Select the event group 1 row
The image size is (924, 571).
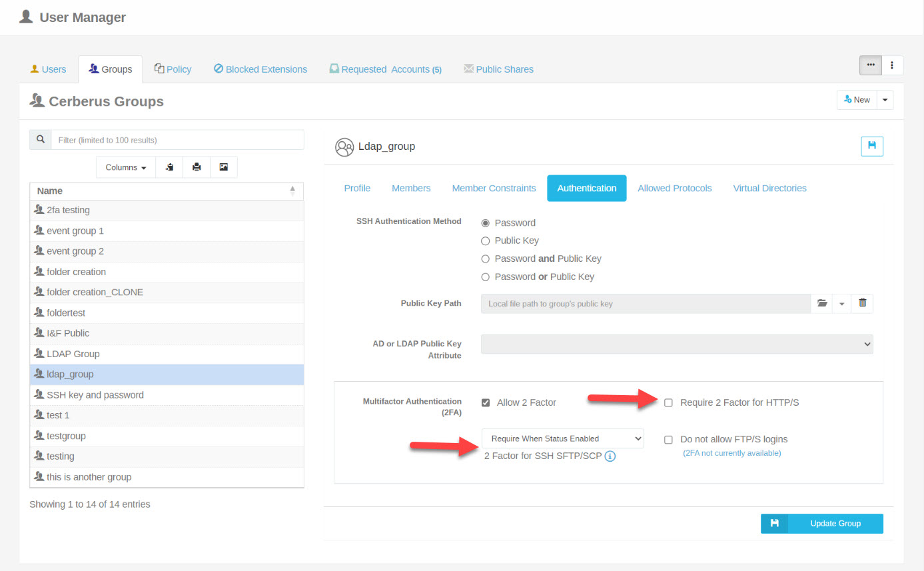167,231
